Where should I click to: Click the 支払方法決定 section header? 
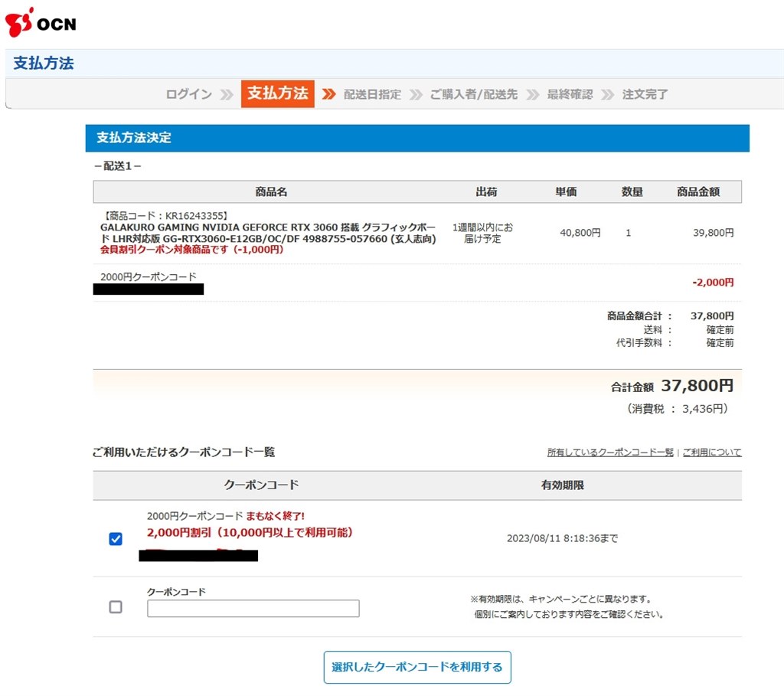[417, 138]
